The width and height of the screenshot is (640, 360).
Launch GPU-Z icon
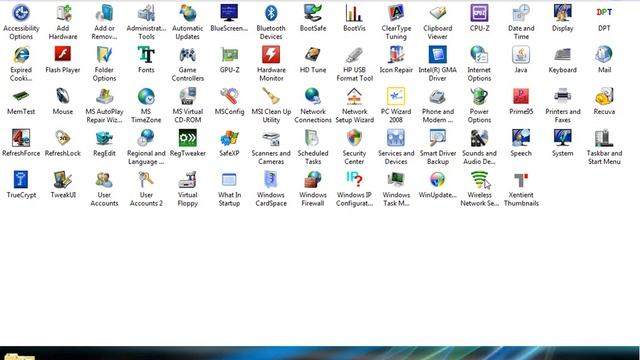coord(229,55)
